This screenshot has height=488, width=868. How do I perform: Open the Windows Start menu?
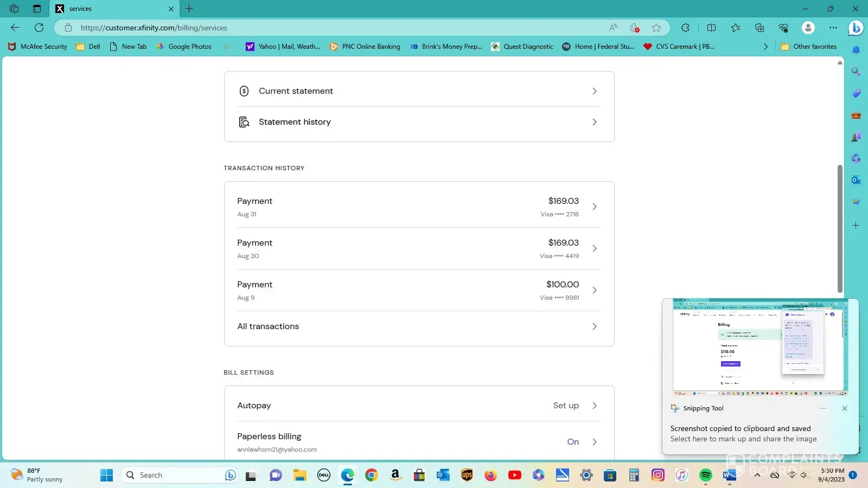pos(107,476)
